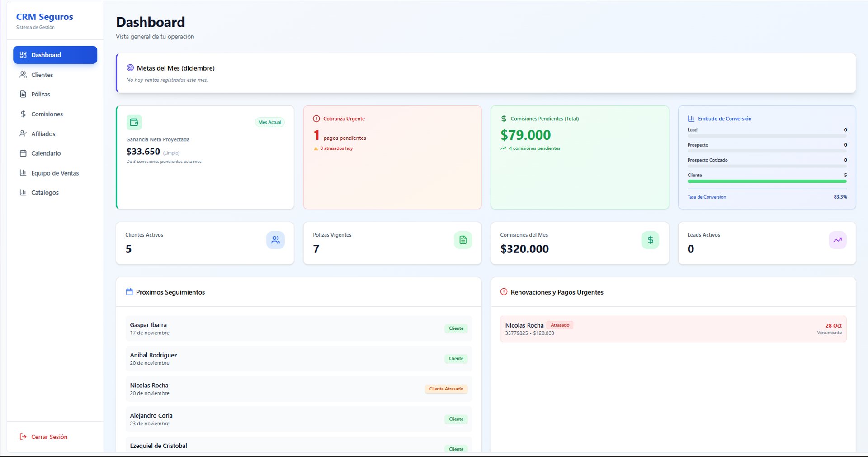This screenshot has width=868, height=457.
Task: Click the wallet icon on Ganancia Neta card
Action: coord(134,122)
